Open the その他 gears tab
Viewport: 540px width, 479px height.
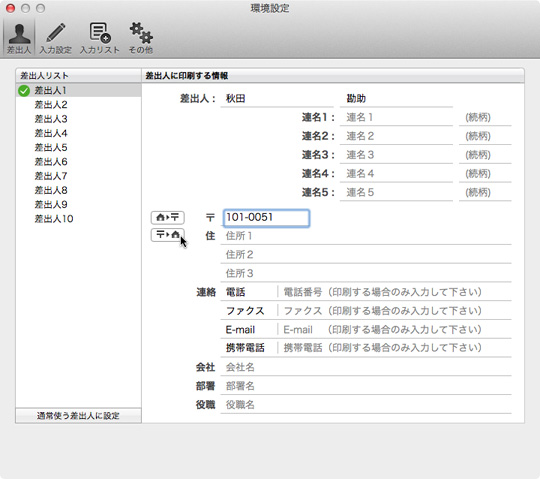coord(141,38)
